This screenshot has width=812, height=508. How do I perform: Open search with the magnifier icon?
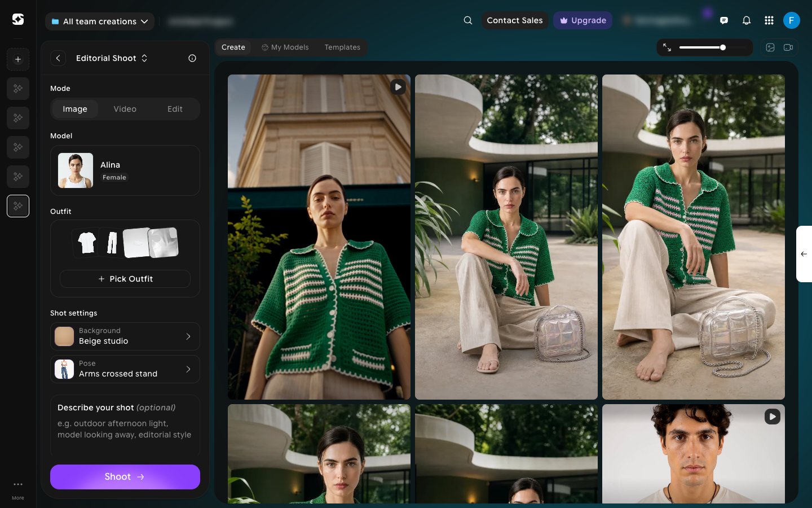[468, 20]
